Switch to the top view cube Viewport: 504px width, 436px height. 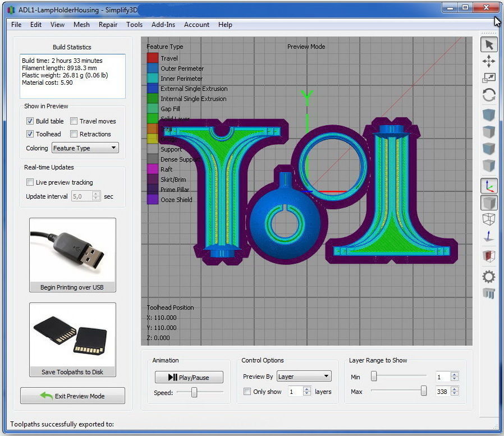coord(489,132)
